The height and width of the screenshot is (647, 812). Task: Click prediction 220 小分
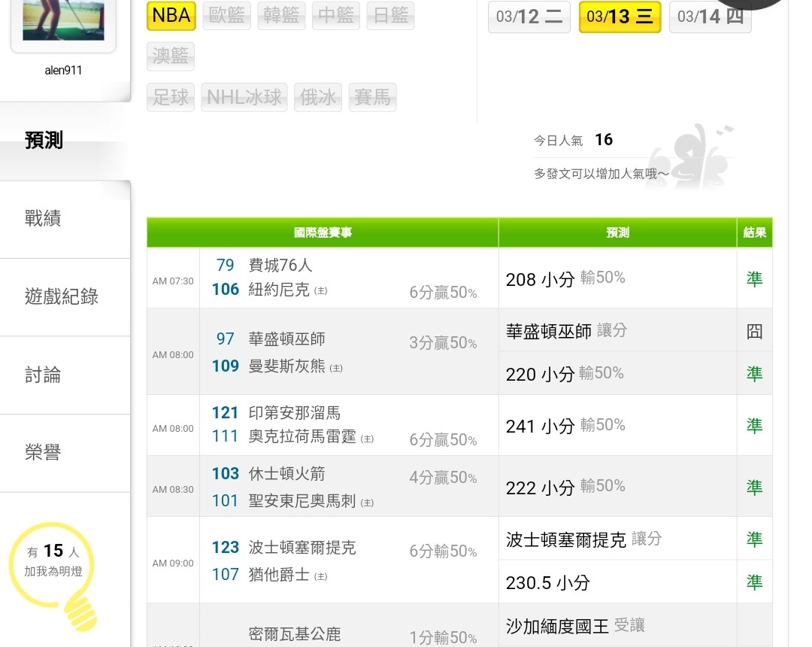(540, 375)
